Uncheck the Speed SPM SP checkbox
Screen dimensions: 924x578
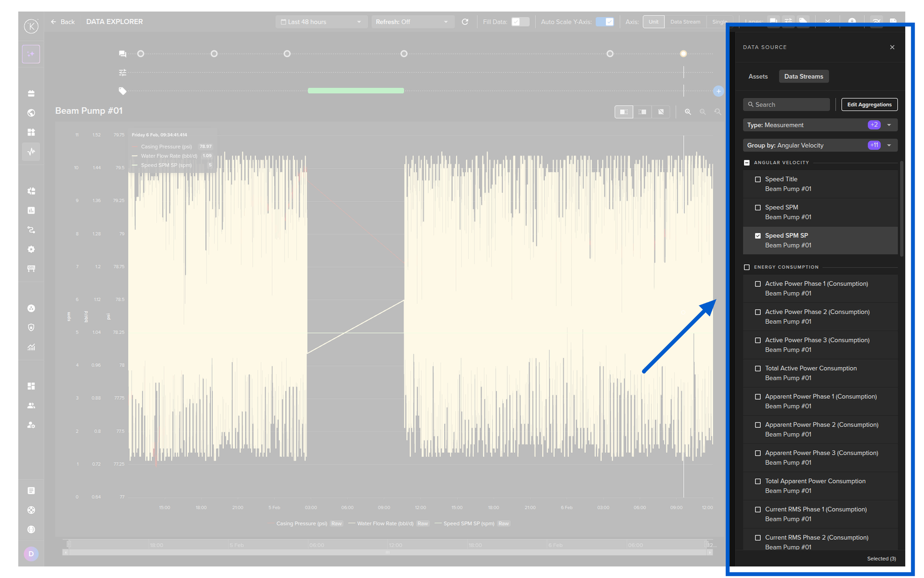coord(757,236)
